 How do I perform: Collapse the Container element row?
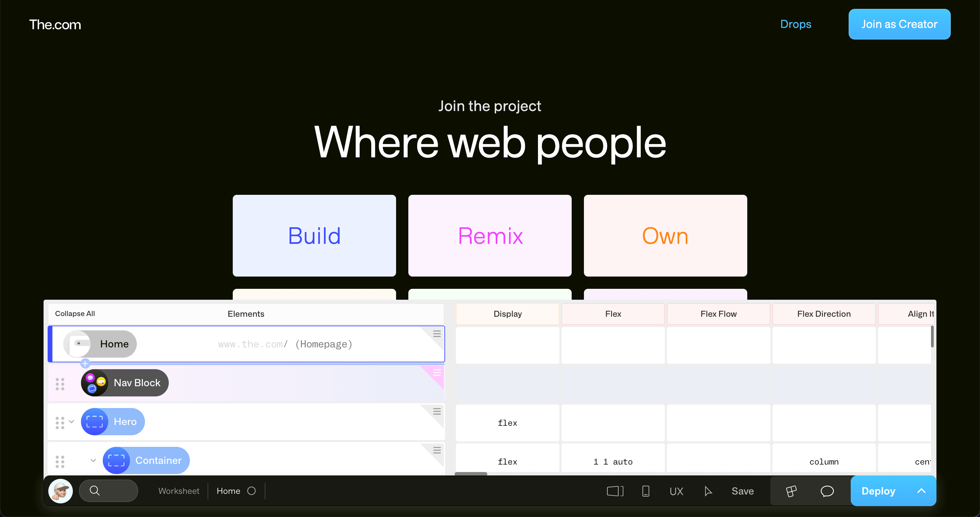pos(93,460)
